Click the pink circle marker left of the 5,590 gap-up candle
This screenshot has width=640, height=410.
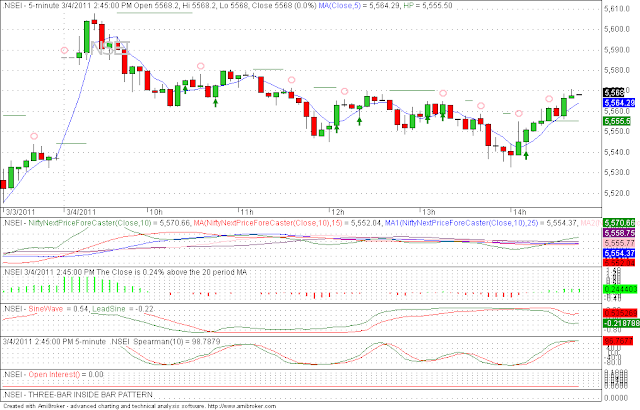click(x=64, y=51)
